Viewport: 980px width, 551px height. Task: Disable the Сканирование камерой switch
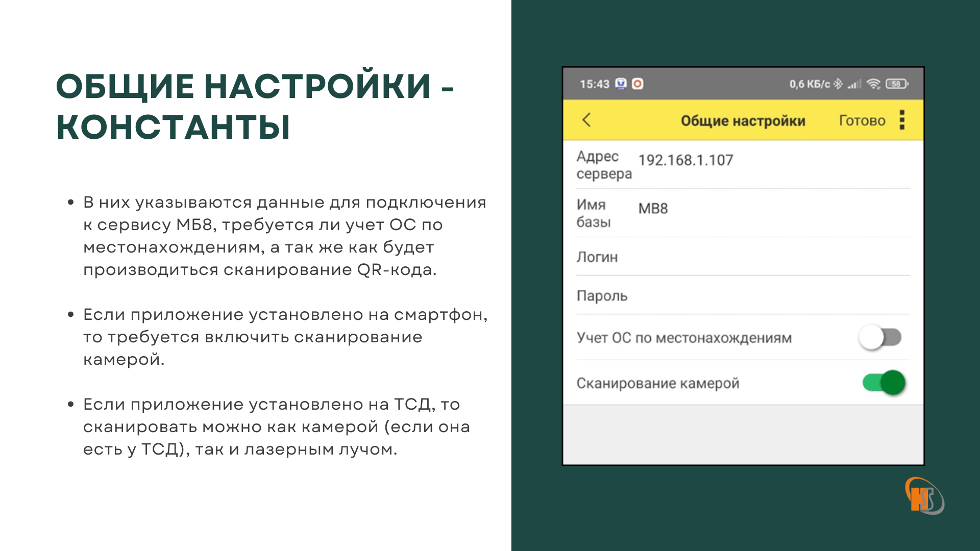coord(884,383)
